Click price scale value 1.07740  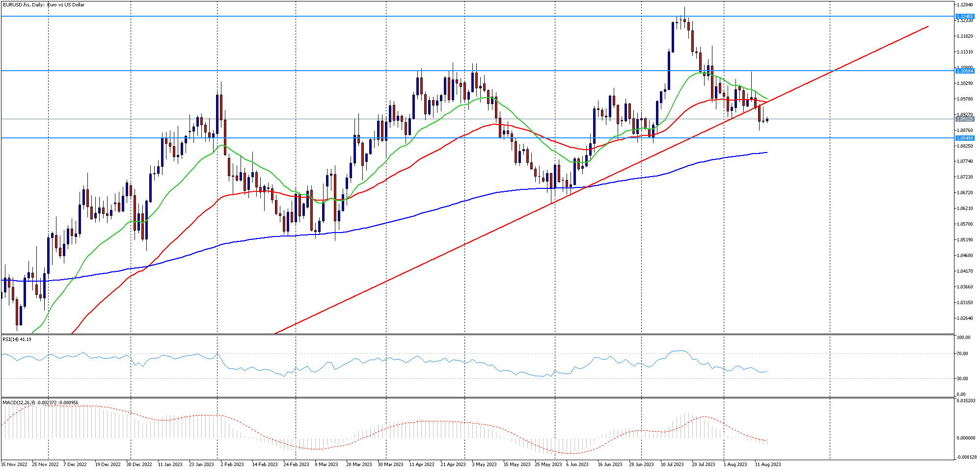click(965, 161)
